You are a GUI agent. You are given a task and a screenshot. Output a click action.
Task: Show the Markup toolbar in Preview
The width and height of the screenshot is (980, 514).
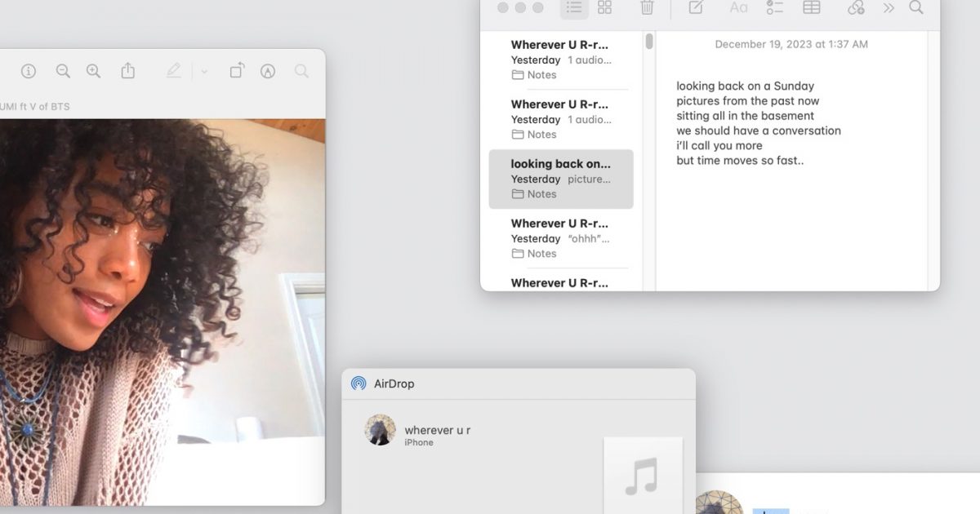[x=268, y=71]
